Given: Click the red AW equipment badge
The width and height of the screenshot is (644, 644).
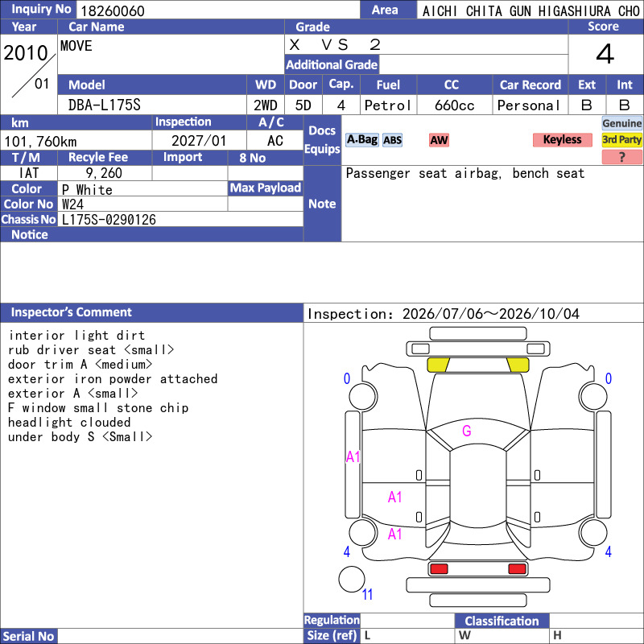Looking at the screenshot, I should [439, 140].
